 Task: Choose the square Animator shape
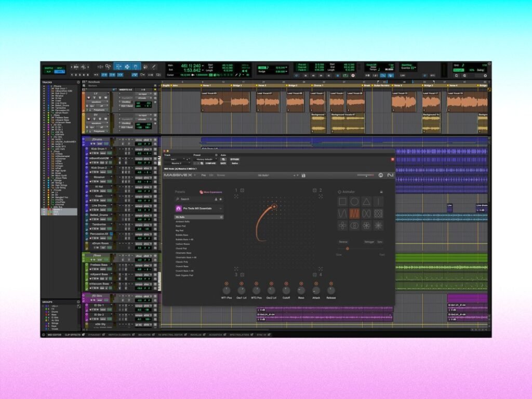pyautogui.click(x=343, y=202)
